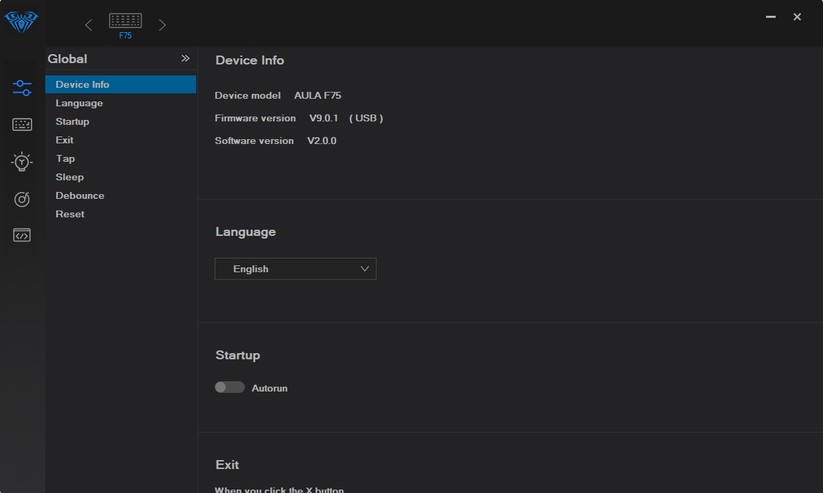Click the AULA logo icon
The image size is (823, 493).
(21, 21)
